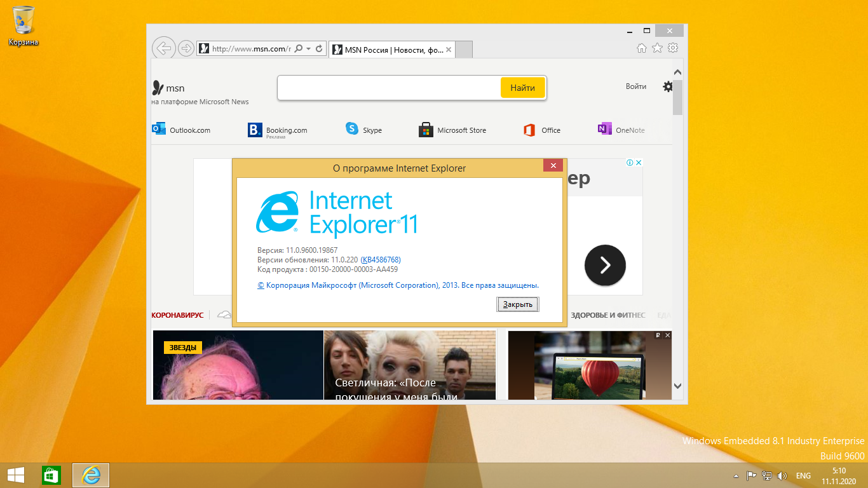This screenshot has height=488, width=868.
Task: Refresh the page with the reload icon
Action: [x=320, y=48]
